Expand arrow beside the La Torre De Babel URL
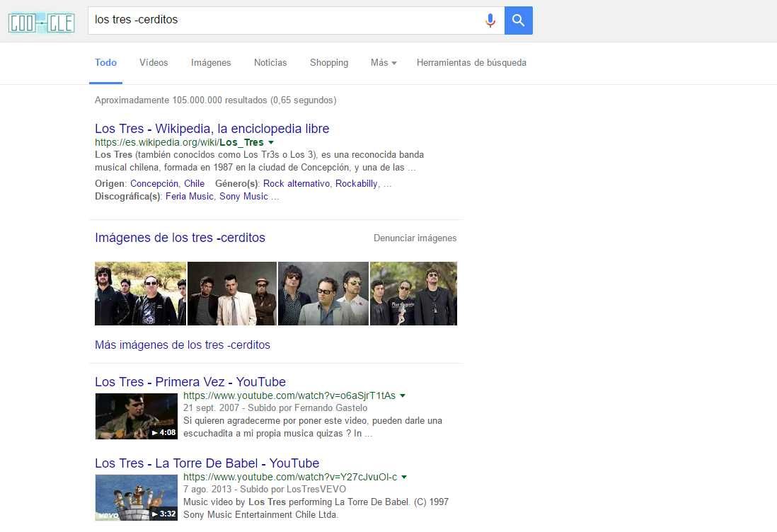This screenshot has width=777, height=532. tap(404, 477)
